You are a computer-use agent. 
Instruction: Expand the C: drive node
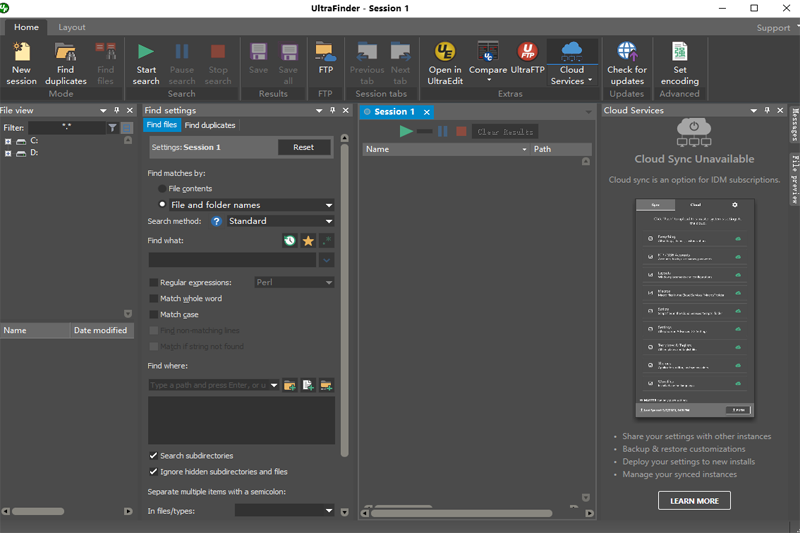(x=8, y=141)
